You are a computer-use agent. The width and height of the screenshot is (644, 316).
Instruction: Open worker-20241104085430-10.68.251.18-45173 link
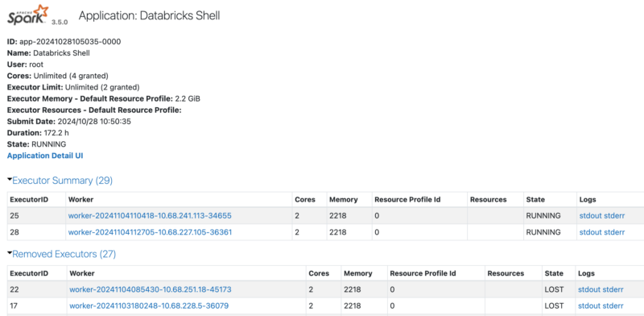(151, 289)
